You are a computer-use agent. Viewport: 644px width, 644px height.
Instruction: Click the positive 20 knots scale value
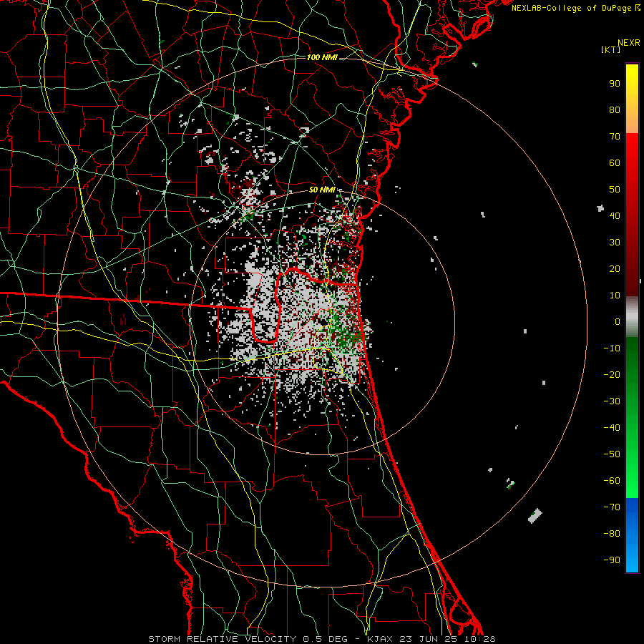[x=615, y=268]
